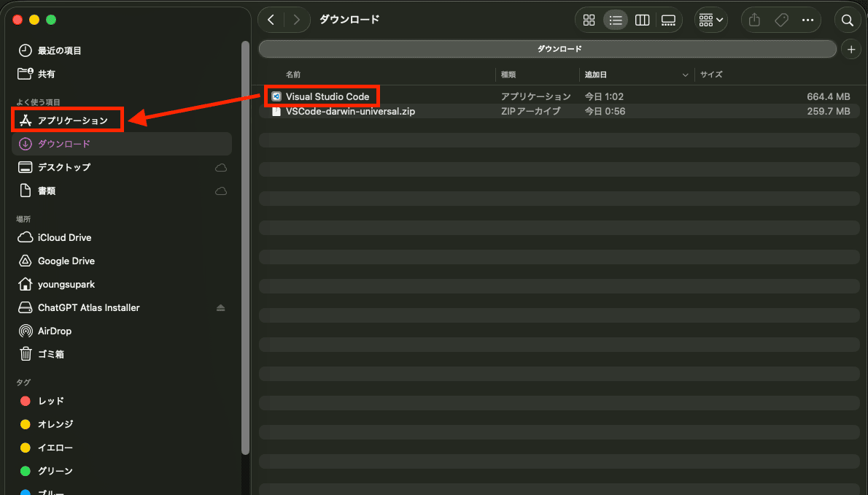Eject the ChatGPT Atlas Installer volume
Viewport: 868px width, 495px height.
(221, 308)
